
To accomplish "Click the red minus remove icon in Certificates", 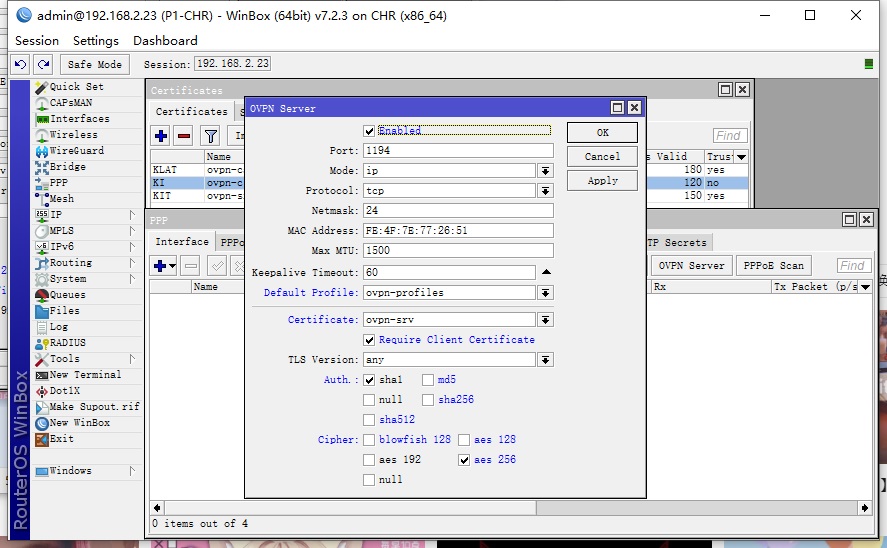I will click(184, 136).
